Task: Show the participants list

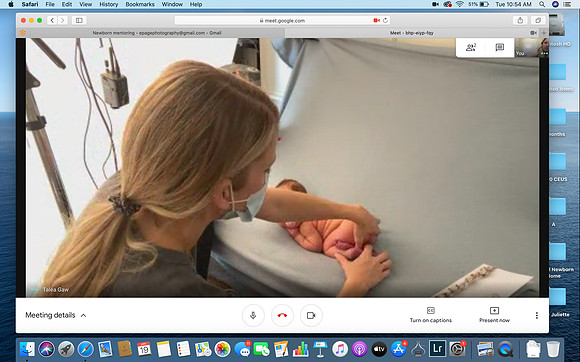Action: (471, 47)
